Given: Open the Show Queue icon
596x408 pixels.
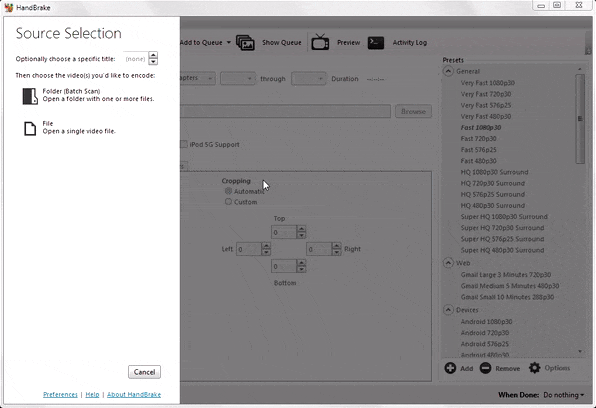Looking at the screenshot, I should coord(245,43).
